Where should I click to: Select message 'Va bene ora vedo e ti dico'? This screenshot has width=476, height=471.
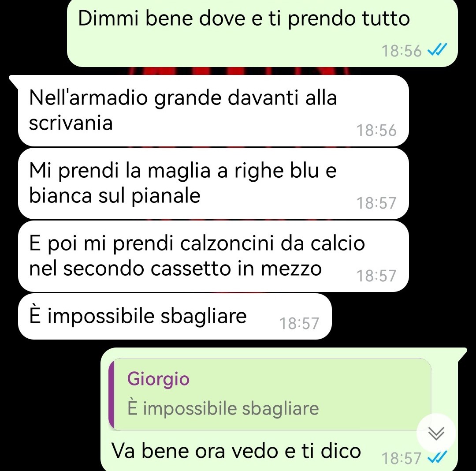279,409
